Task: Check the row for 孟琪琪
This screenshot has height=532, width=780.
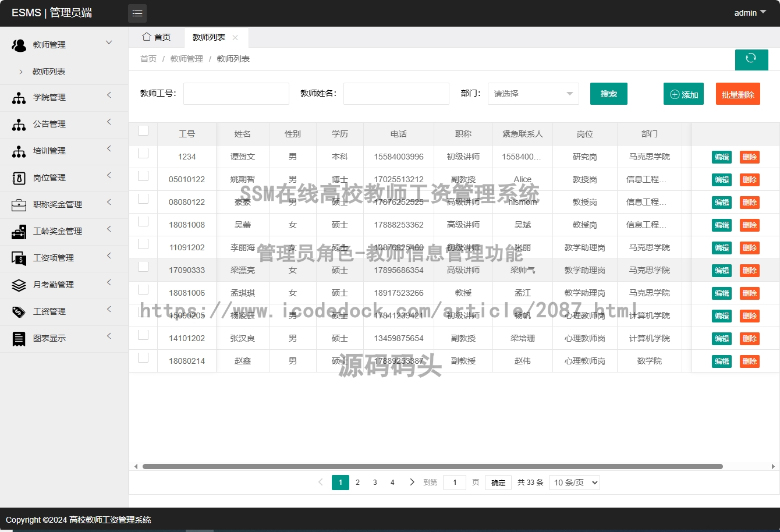Action: click(x=143, y=289)
